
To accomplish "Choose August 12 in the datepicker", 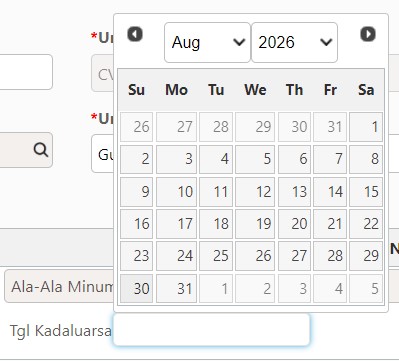I will (255, 191).
